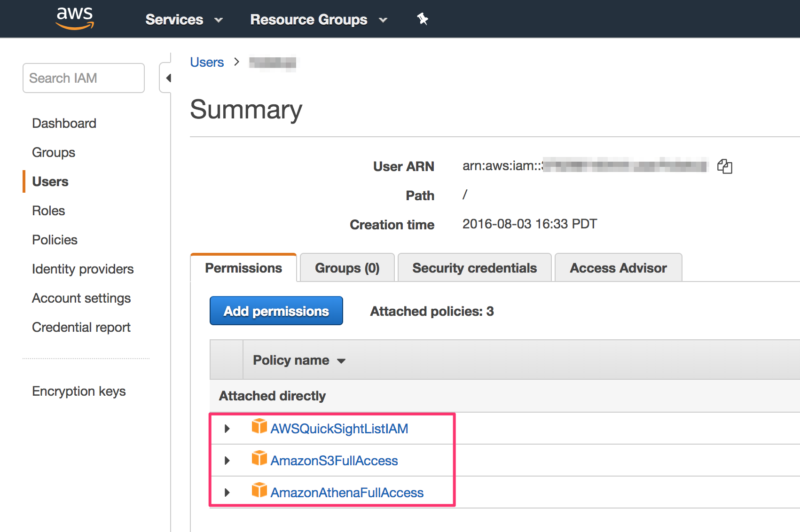Click the AmazonS3FullAccess policy box icon
800x532 pixels.
(259, 458)
